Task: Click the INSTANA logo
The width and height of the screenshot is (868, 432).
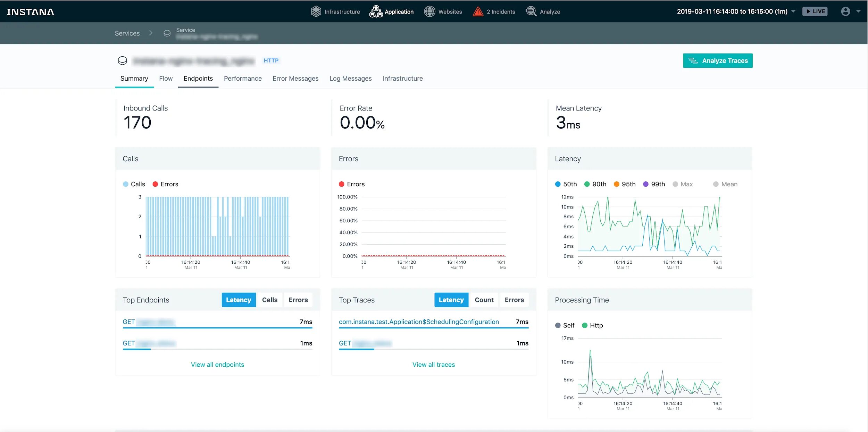Action: 30,11
